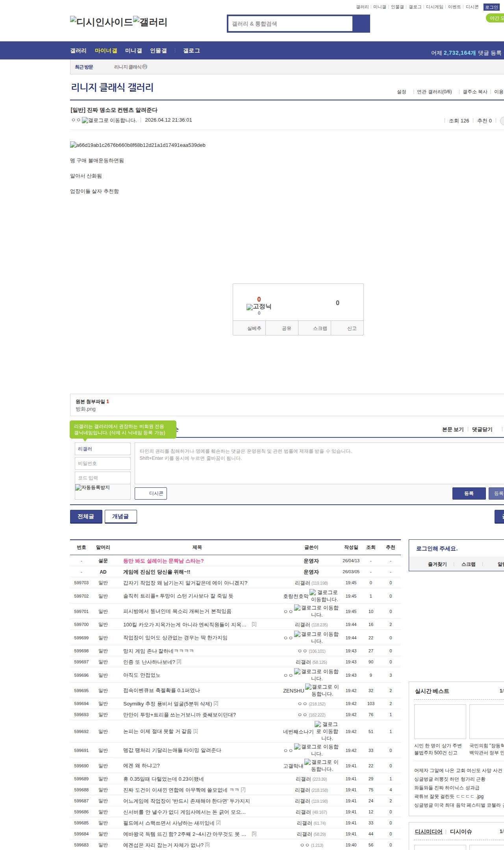
Task: Open post 망지 게임 존나 잘하네ㅋㅋㅋㅋ
Action: [158, 651]
